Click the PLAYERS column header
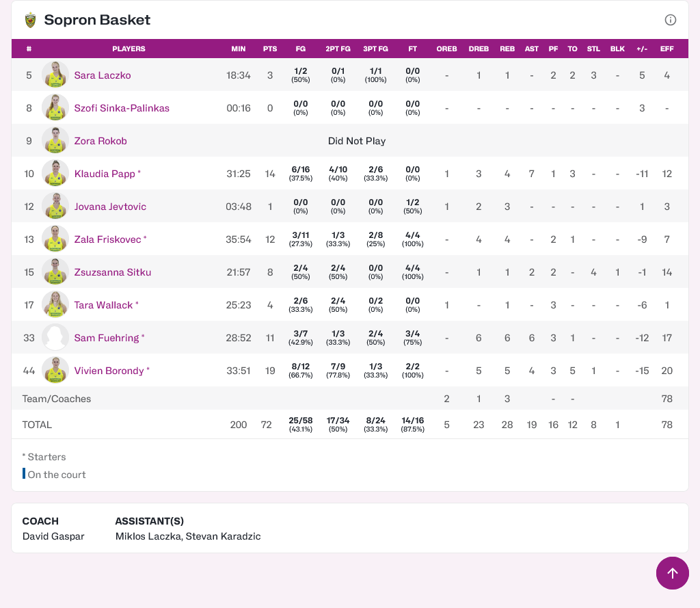Viewport: 700px width, 608px height. [x=129, y=49]
